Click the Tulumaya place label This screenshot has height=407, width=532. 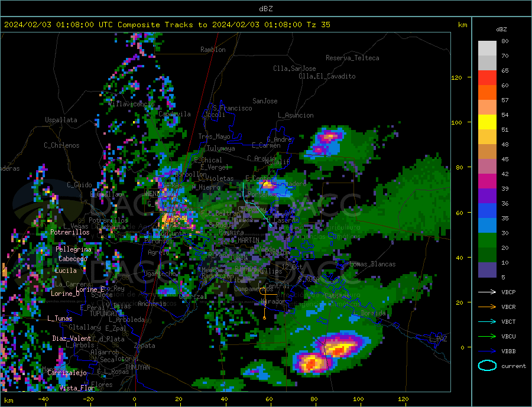pyautogui.click(x=221, y=148)
